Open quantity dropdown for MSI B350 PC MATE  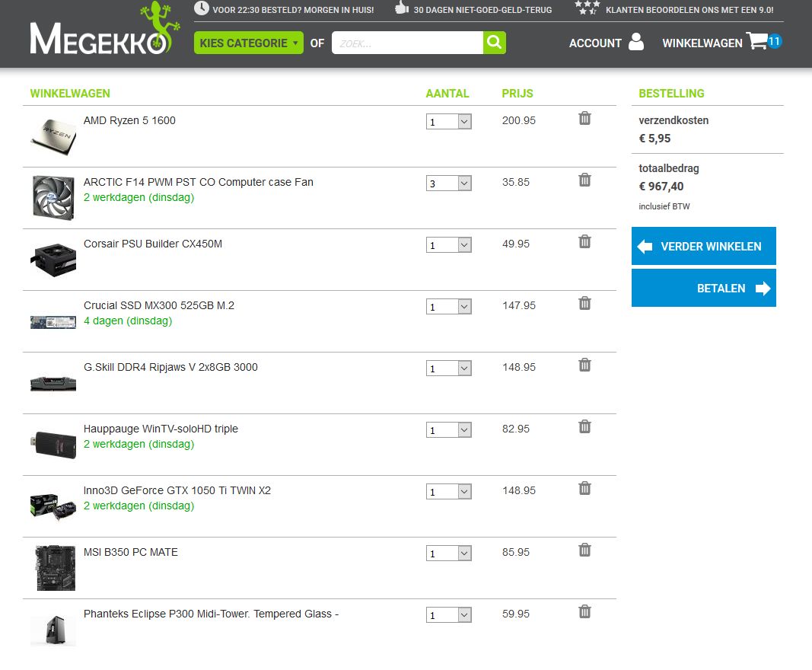pos(448,554)
